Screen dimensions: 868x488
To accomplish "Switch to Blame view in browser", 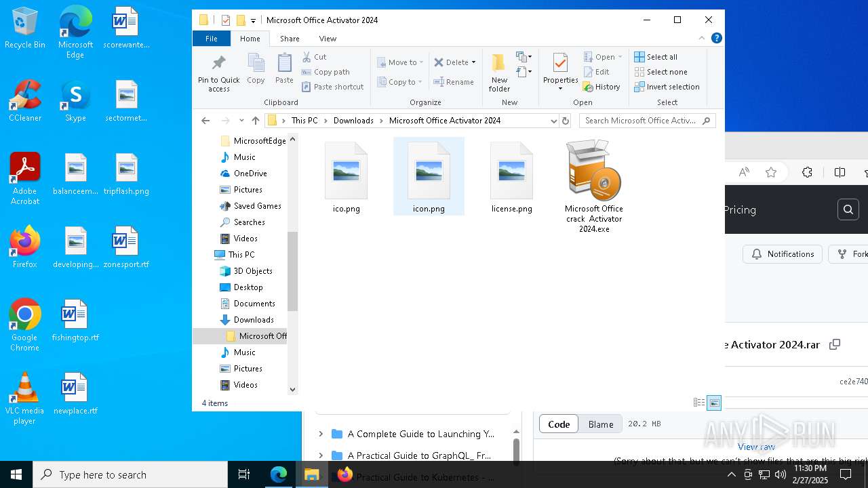I will pos(601,424).
